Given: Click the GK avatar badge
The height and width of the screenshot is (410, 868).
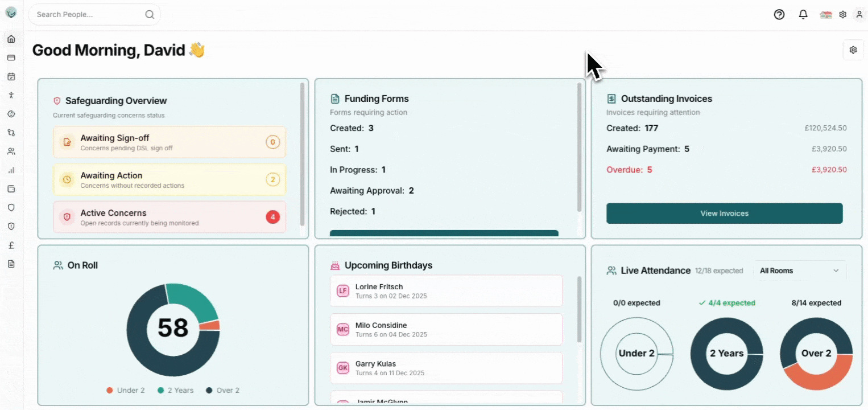Looking at the screenshot, I should pos(342,368).
